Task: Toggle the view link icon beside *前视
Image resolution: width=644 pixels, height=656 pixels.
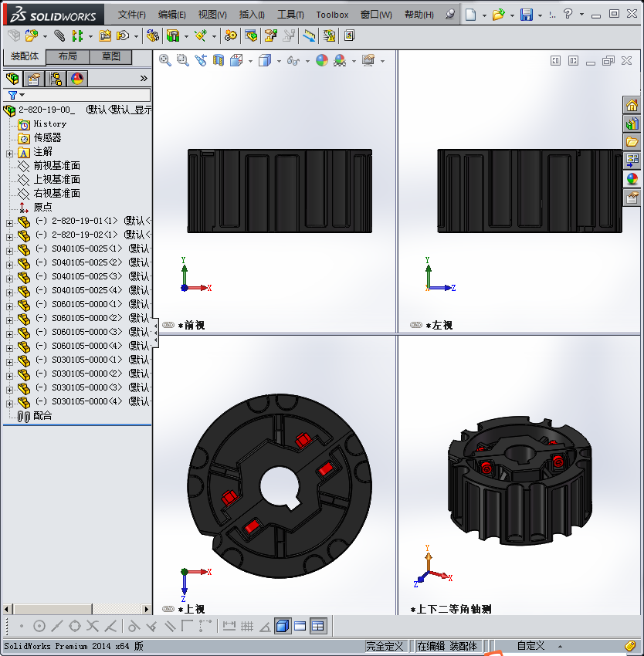Action: click(168, 325)
